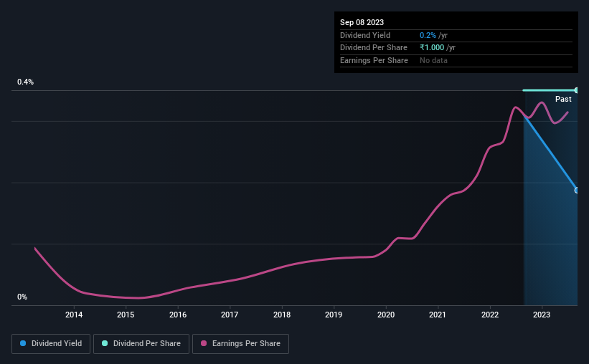Click the 'No data' Earnings Per Share entry
Viewport: 589px width, 364px height.
point(433,60)
